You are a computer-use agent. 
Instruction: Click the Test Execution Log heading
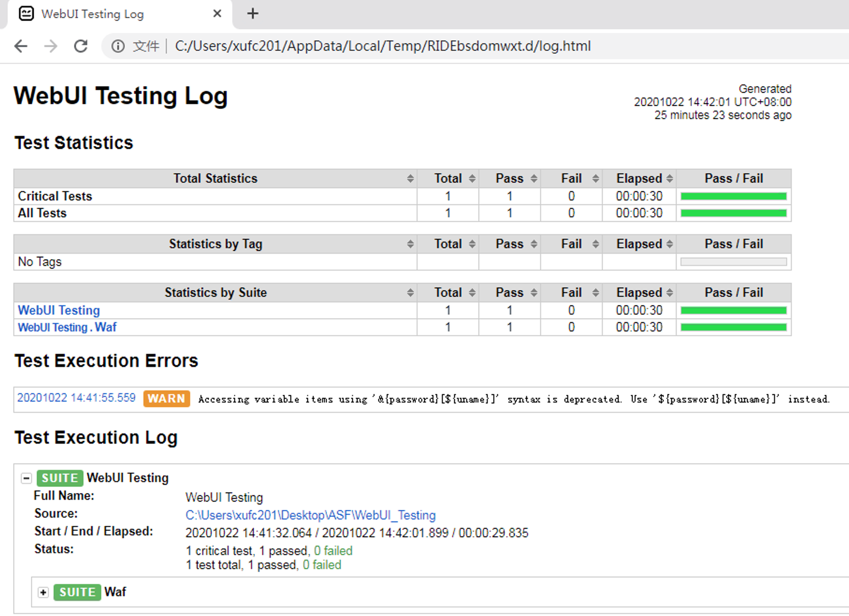(x=96, y=438)
